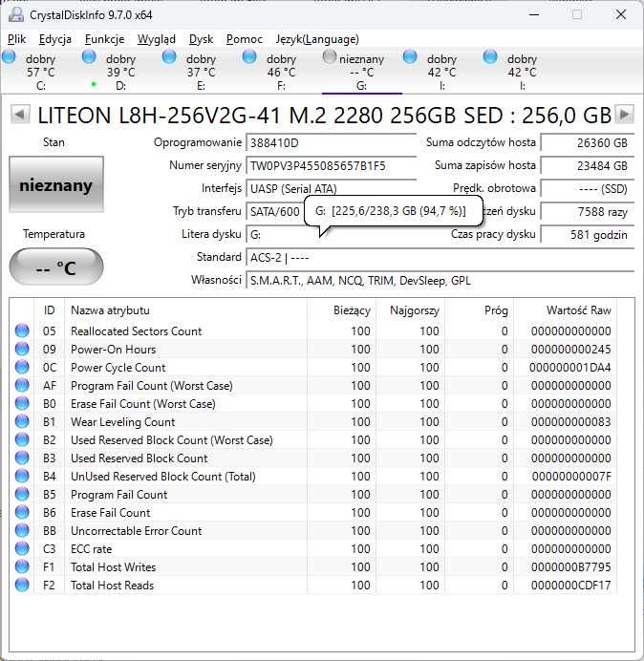Select disk C: at 57 °C
Screen dimensions: 644x661
pyautogui.click(x=40, y=72)
